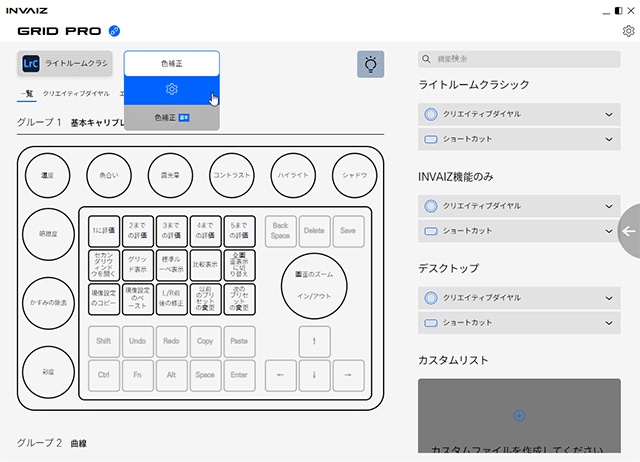Click the function search input field
Screen dimensions: 640x462
[523, 60]
